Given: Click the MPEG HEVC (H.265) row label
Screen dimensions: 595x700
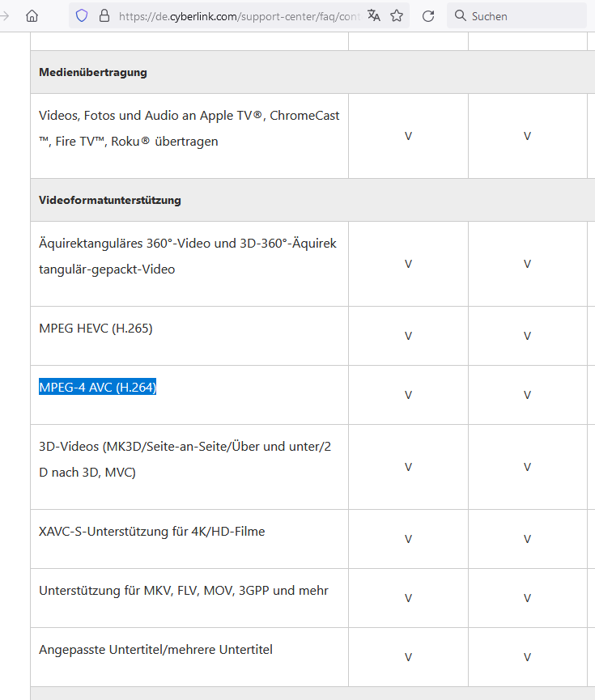Looking at the screenshot, I should point(96,328).
